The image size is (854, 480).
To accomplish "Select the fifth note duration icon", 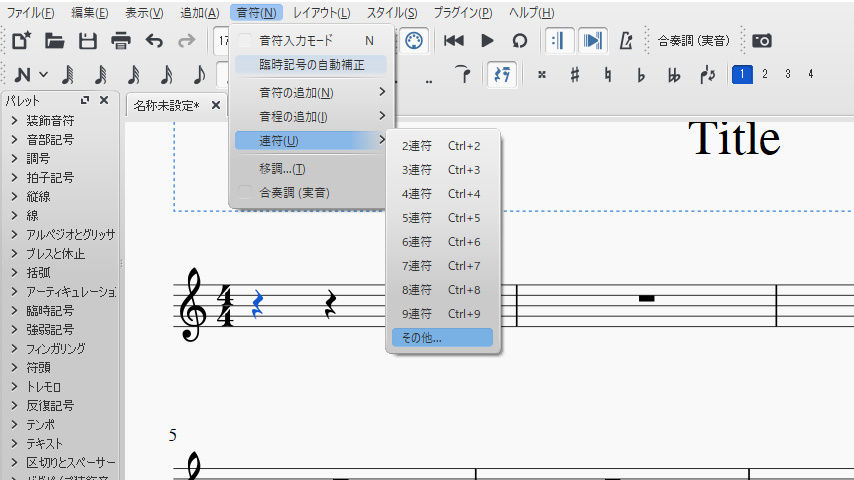I will coord(199,75).
